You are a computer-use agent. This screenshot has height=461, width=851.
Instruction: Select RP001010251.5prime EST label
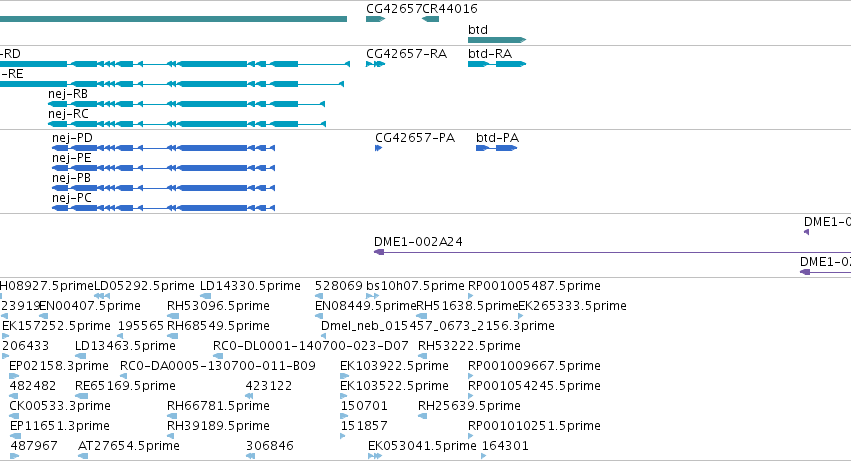[534, 426]
